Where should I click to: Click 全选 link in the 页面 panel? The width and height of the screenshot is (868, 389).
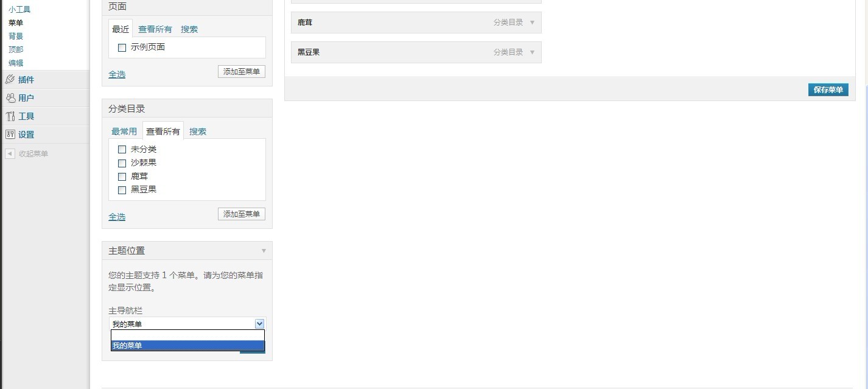coord(117,74)
